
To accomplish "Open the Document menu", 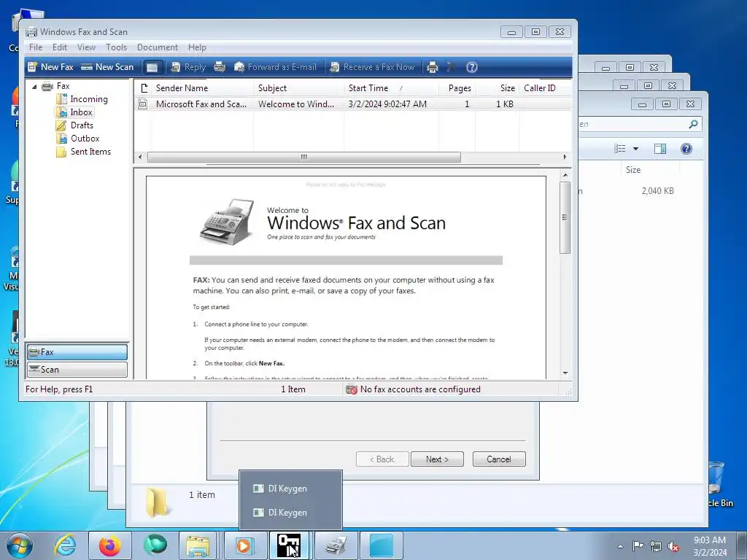I will pos(158,47).
